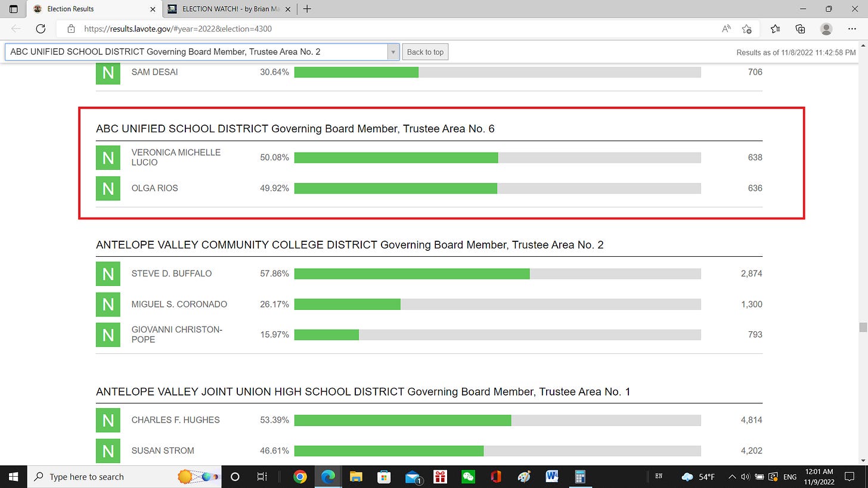Screen dimensions: 868x488
Task: Close the ELECTION WATCH! tab
Action: [x=289, y=9]
